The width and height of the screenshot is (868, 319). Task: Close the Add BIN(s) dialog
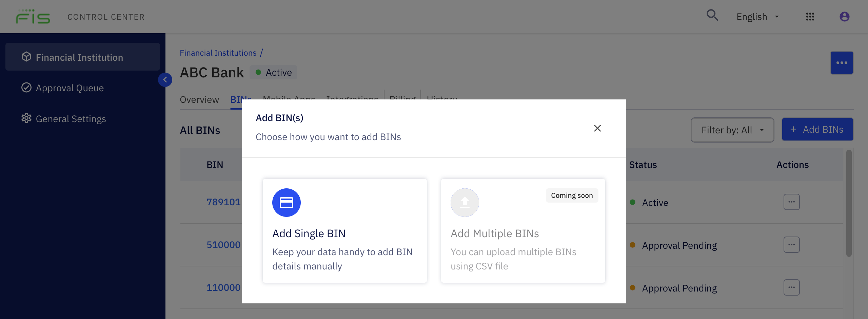click(597, 128)
